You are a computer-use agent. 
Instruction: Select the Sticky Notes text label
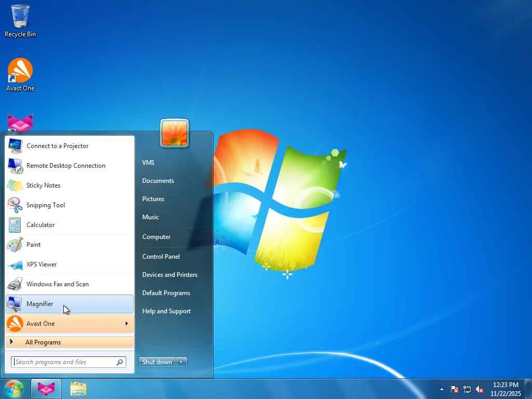coord(44,185)
